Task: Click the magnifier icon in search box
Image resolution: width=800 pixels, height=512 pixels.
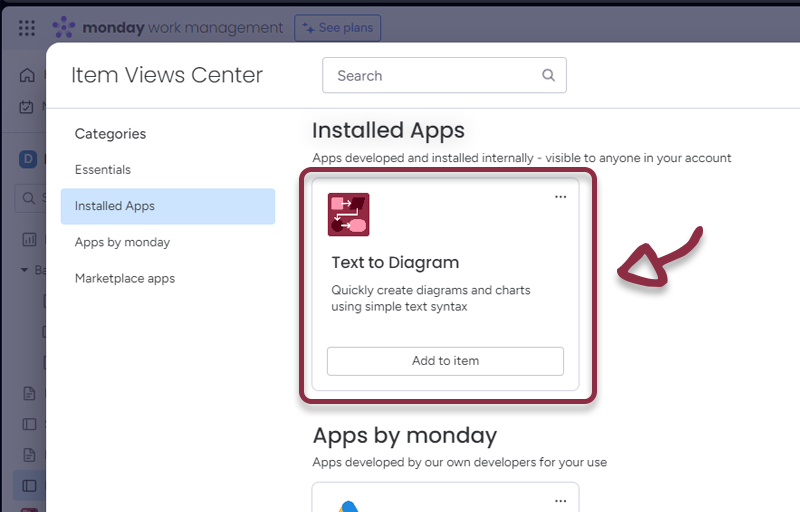Action: tap(548, 76)
